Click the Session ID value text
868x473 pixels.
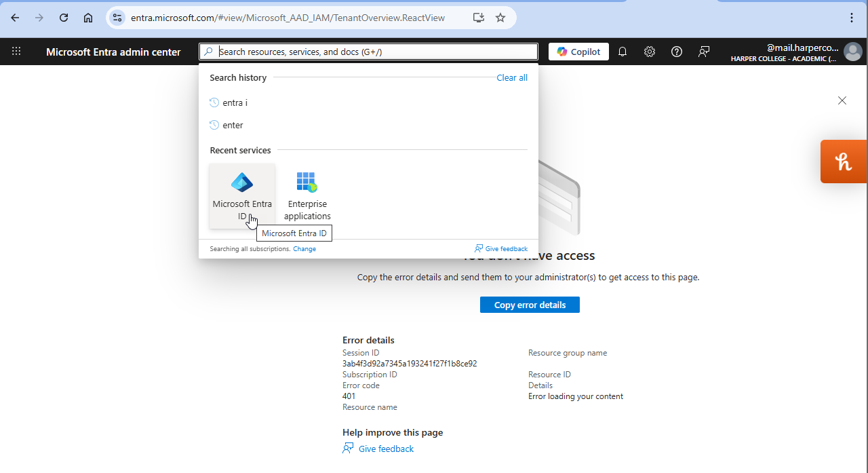click(410, 364)
